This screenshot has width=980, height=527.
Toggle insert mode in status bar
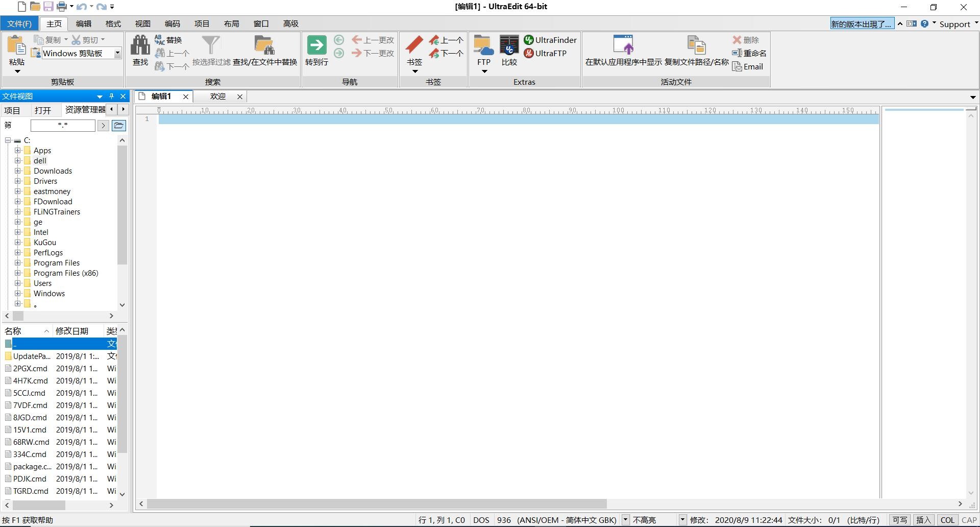point(923,520)
